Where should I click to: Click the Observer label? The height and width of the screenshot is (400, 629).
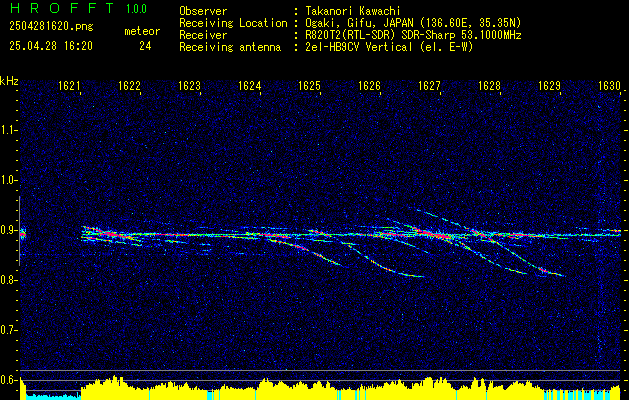[203, 11]
